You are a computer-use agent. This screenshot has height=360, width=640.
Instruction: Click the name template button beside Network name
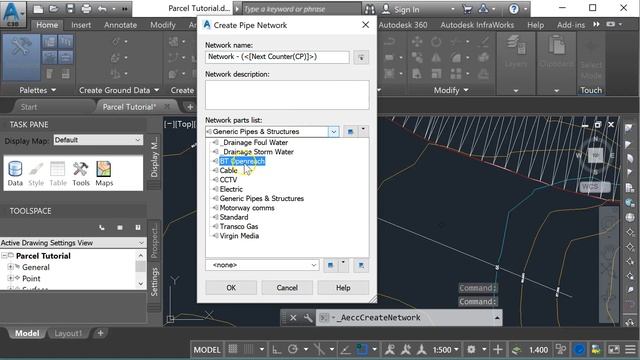point(361,58)
